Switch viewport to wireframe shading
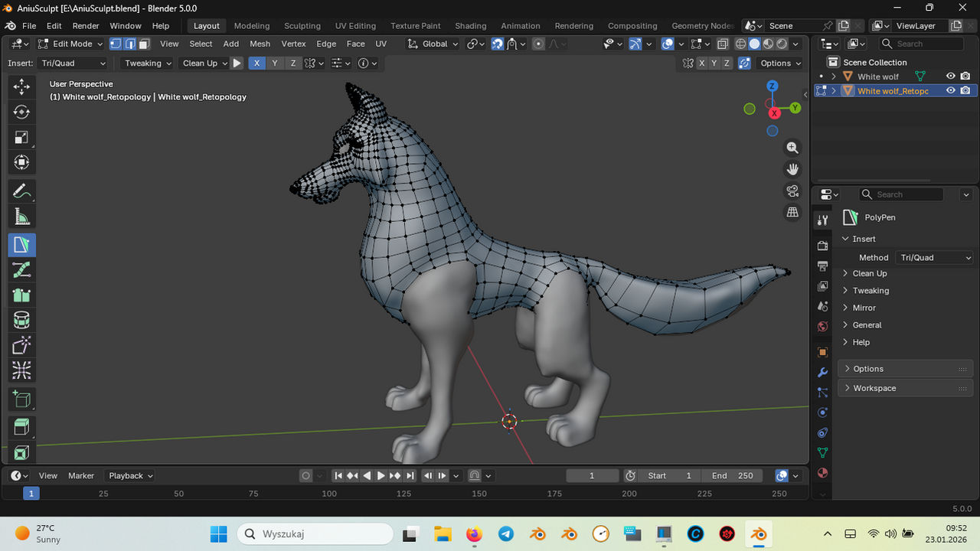The height and width of the screenshot is (551, 980). coord(740,44)
